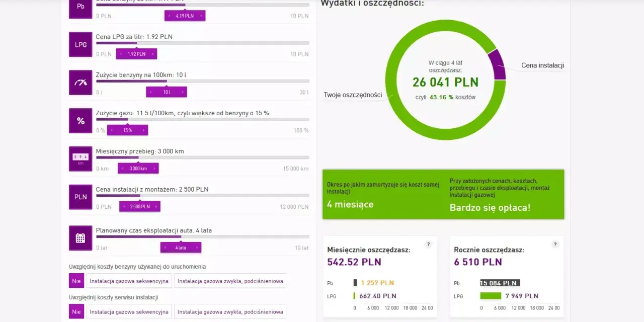Image resolution: width=644 pixels, height=322 pixels.
Task: Select Nie for petrol startup costs
Action: tap(76, 281)
